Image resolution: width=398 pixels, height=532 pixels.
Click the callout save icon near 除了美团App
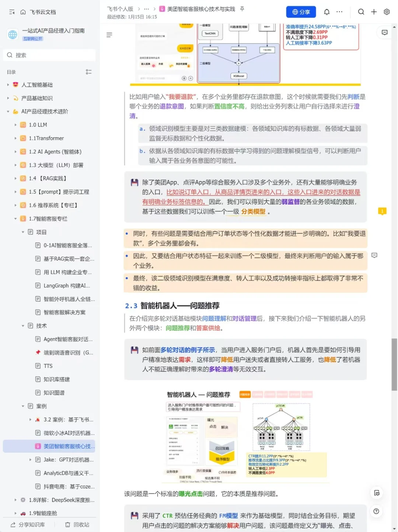[135, 182]
